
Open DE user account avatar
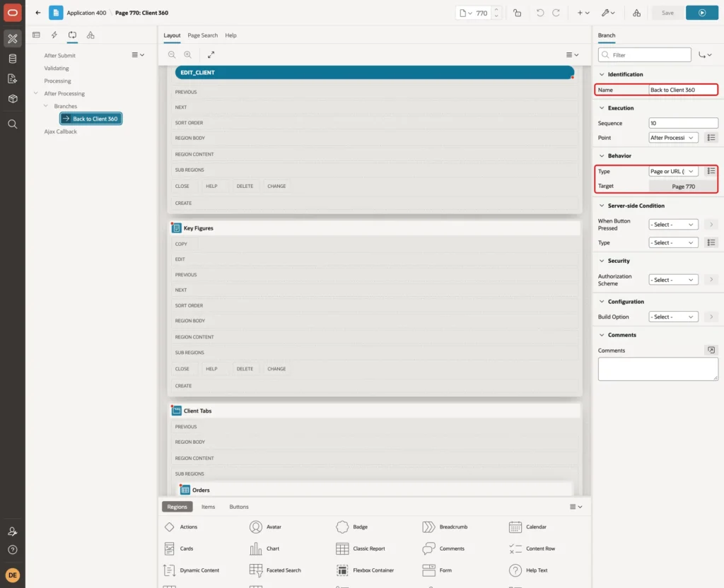(13, 575)
